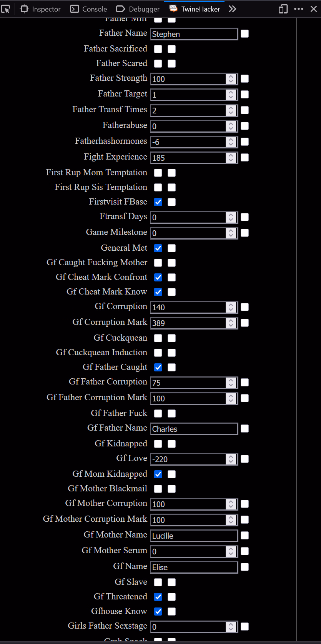Close the developer tools panel
The width and height of the screenshot is (321, 644).
tap(314, 9)
